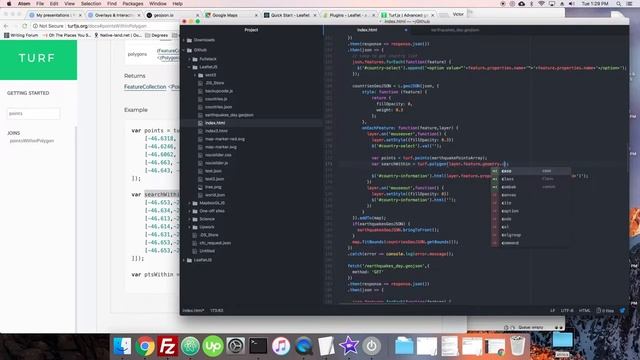Click the volume icon in menu bar
The image size is (640, 360).
(572, 4)
